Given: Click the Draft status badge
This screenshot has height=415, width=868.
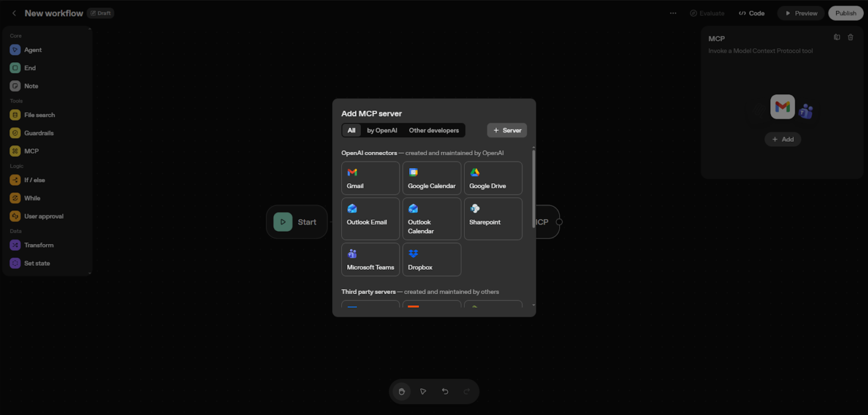Looking at the screenshot, I should click(x=100, y=13).
